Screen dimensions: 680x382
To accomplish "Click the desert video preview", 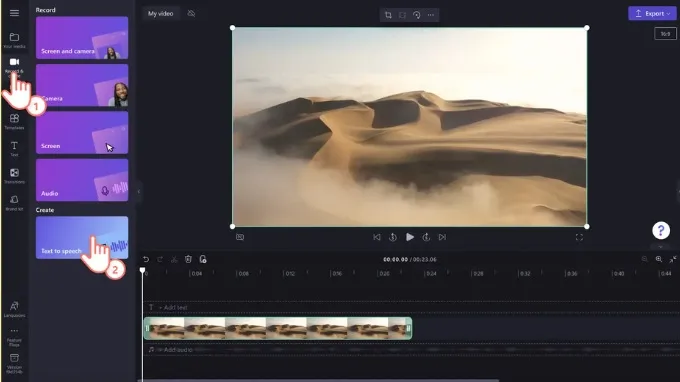I will tap(409, 127).
